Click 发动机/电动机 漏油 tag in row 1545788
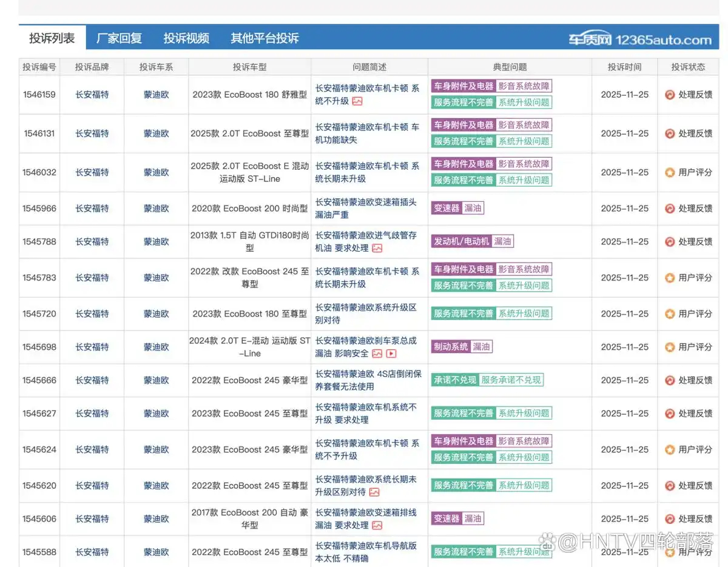The height and width of the screenshot is (567, 728). pyautogui.click(x=473, y=241)
